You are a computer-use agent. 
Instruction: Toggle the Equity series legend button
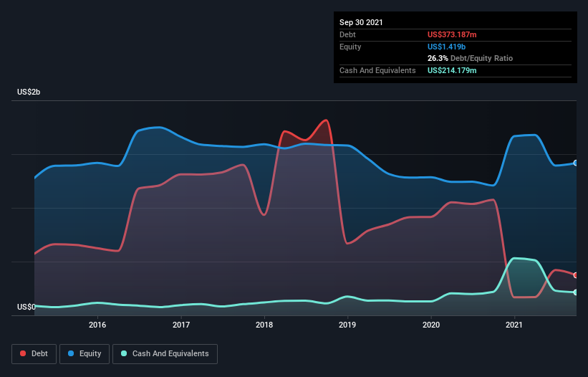85,354
